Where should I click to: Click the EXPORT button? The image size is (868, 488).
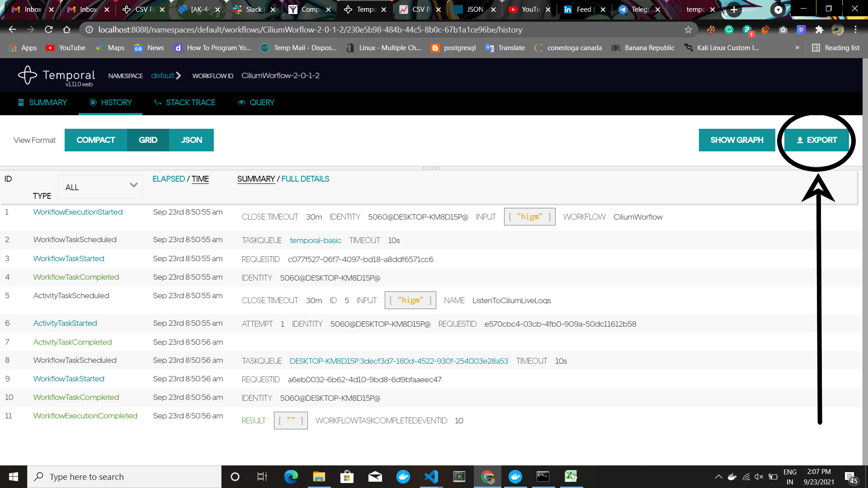[816, 140]
